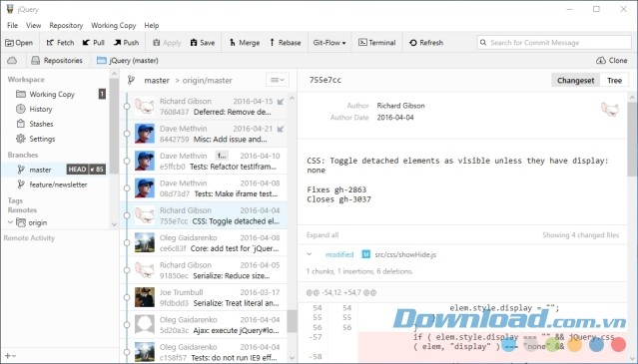Push commits with the Push button
This screenshot has width=638, height=364.
point(126,43)
